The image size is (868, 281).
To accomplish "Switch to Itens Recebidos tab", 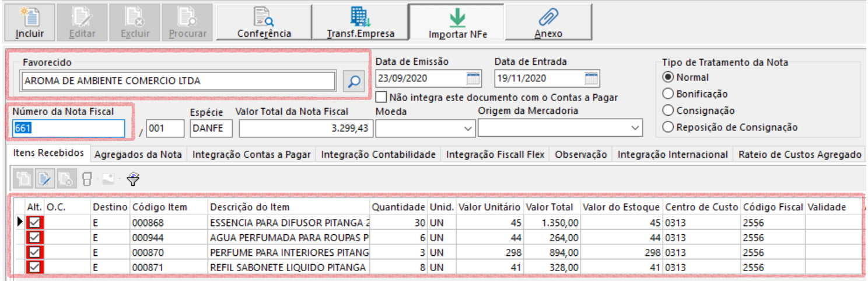I will tap(50, 154).
